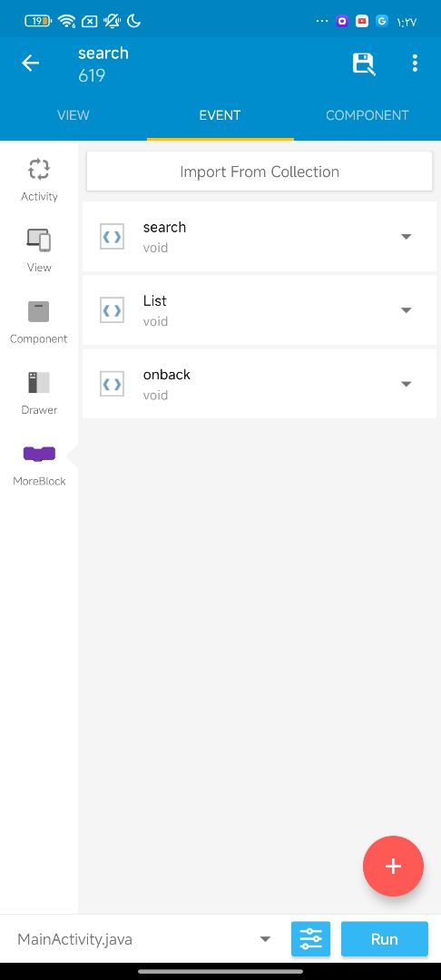Save project with the disk icon
This screenshot has width=441, height=980.
[x=364, y=64]
